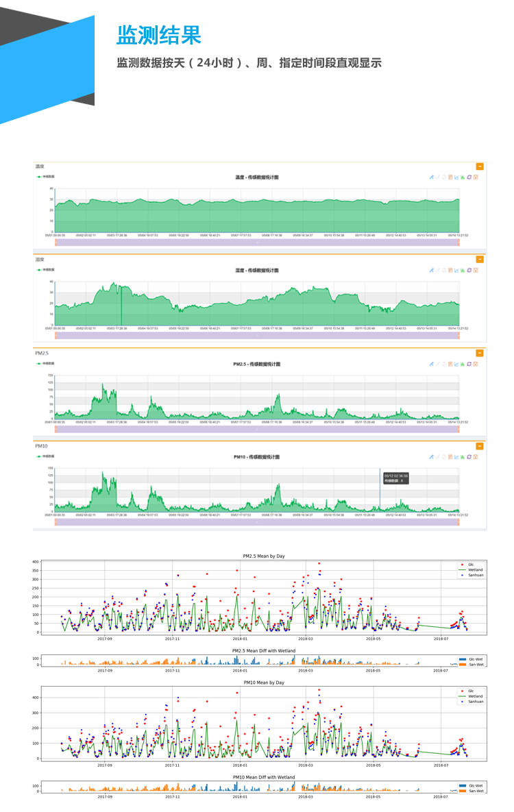Screen dimensions: 514x812
Task: Collapse the humidity panel with orange minus button
Action: [480, 260]
